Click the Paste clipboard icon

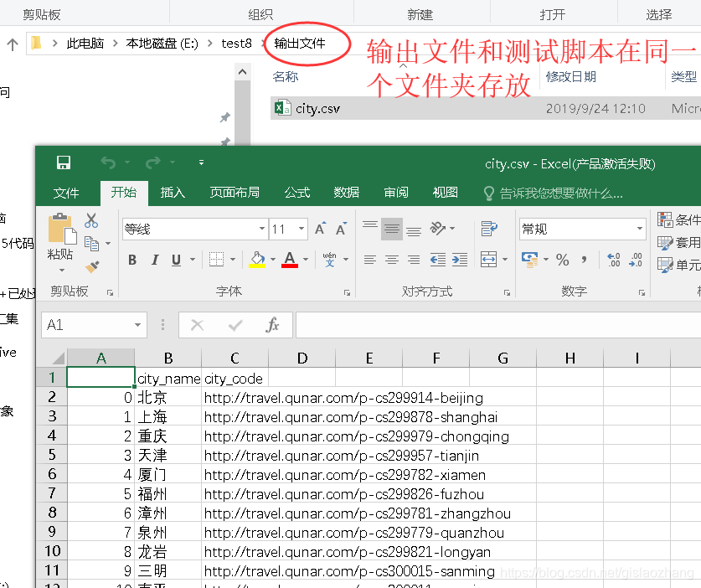[x=62, y=230]
